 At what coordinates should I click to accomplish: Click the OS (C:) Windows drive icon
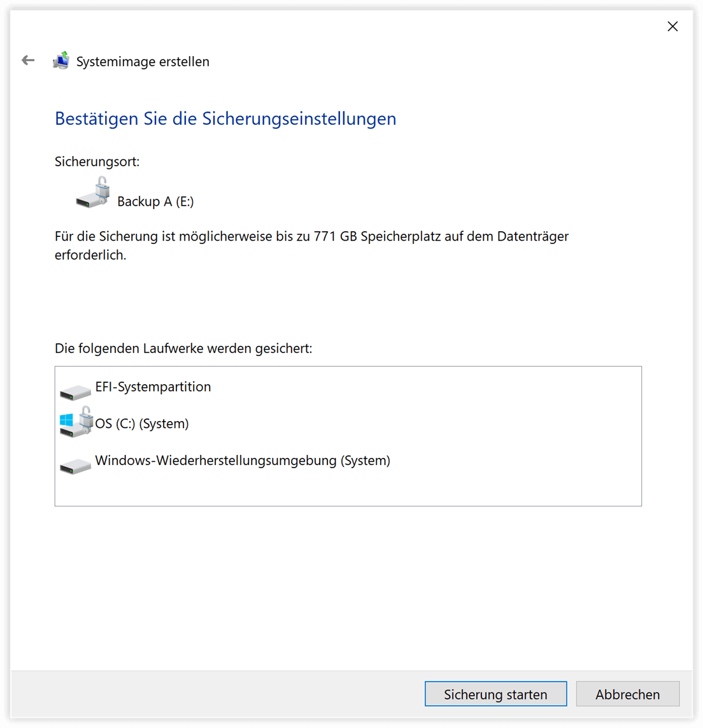click(x=76, y=422)
